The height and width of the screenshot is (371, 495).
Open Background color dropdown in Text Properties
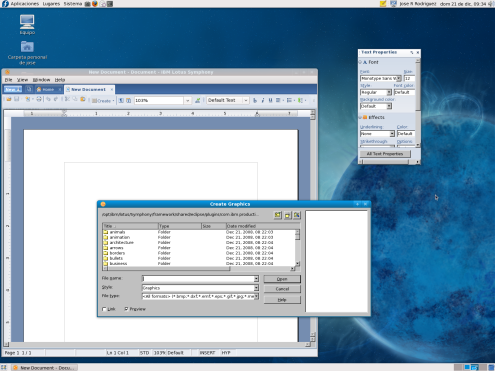pyautogui.click(x=389, y=106)
